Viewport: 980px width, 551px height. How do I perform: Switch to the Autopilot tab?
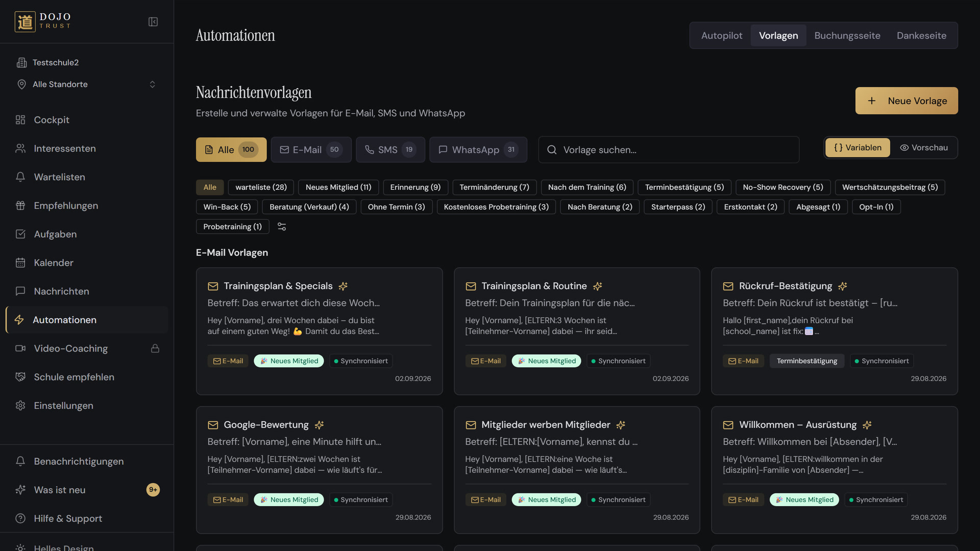click(x=722, y=35)
